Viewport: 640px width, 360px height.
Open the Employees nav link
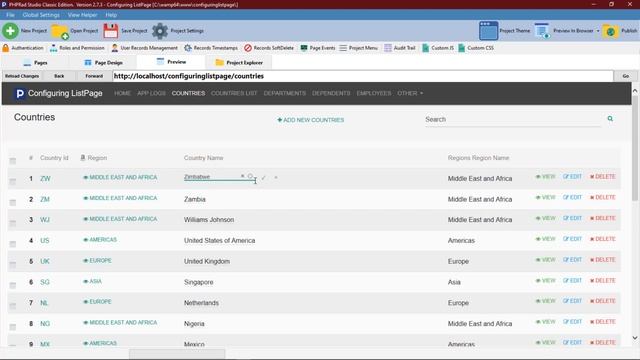pyautogui.click(x=374, y=93)
